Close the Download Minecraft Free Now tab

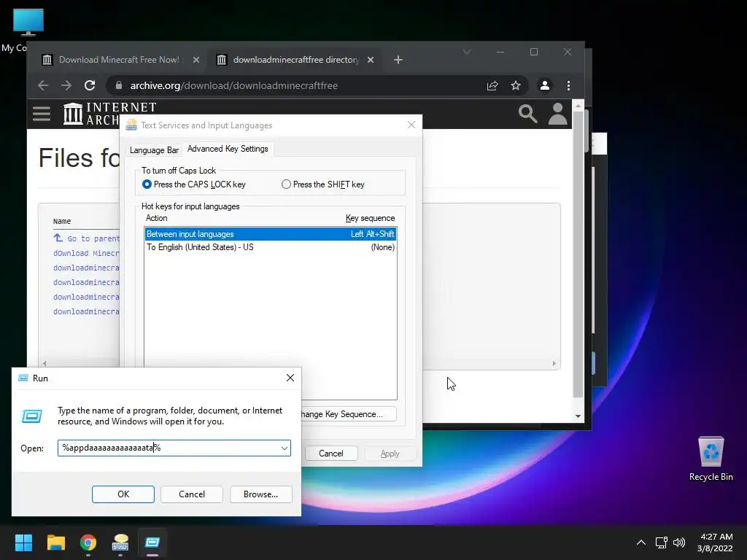(x=196, y=60)
